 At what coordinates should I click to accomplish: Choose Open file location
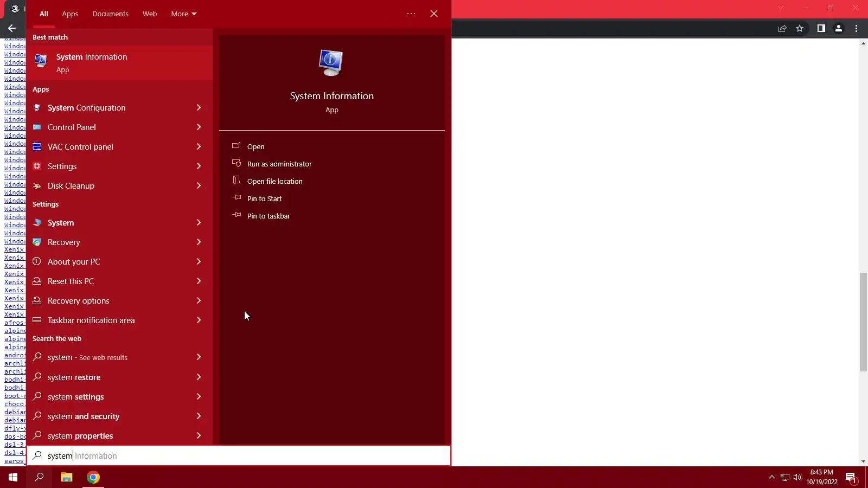(275, 181)
